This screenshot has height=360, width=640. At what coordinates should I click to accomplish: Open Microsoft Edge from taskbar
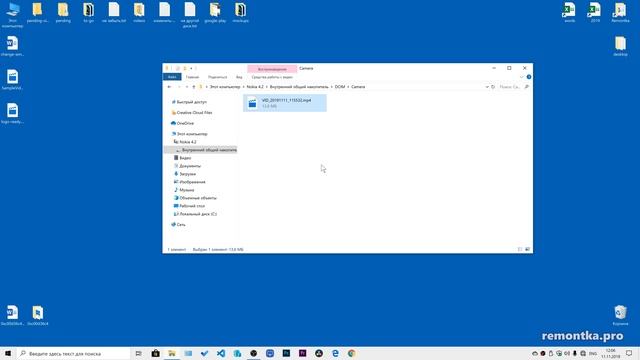[x=335, y=353]
